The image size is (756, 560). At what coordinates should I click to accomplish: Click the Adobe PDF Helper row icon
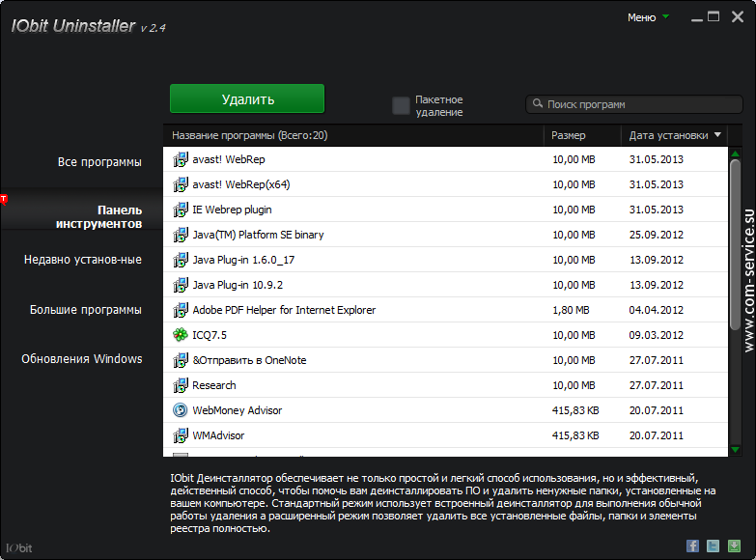pos(181,310)
